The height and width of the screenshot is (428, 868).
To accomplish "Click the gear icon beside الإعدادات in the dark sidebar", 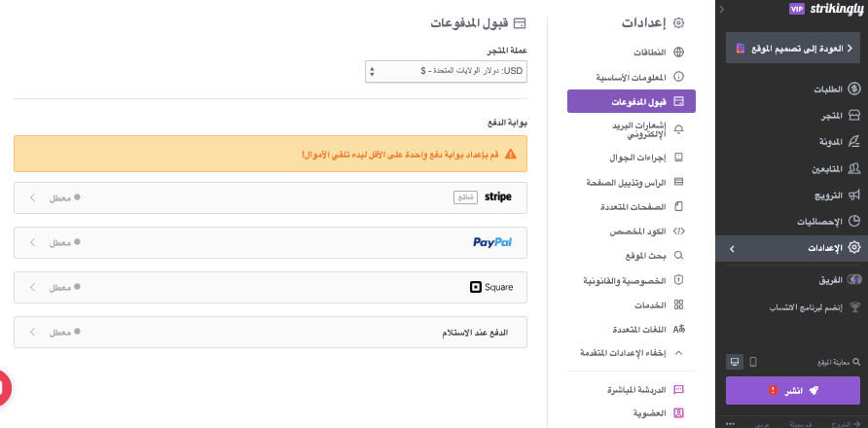I will 854,247.
